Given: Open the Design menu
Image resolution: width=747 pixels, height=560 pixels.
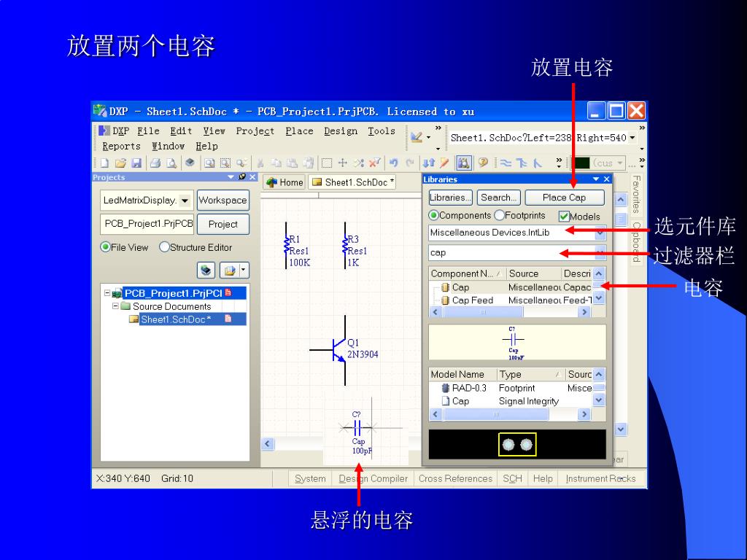Looking at the screenshot, I should pos(341,131).
